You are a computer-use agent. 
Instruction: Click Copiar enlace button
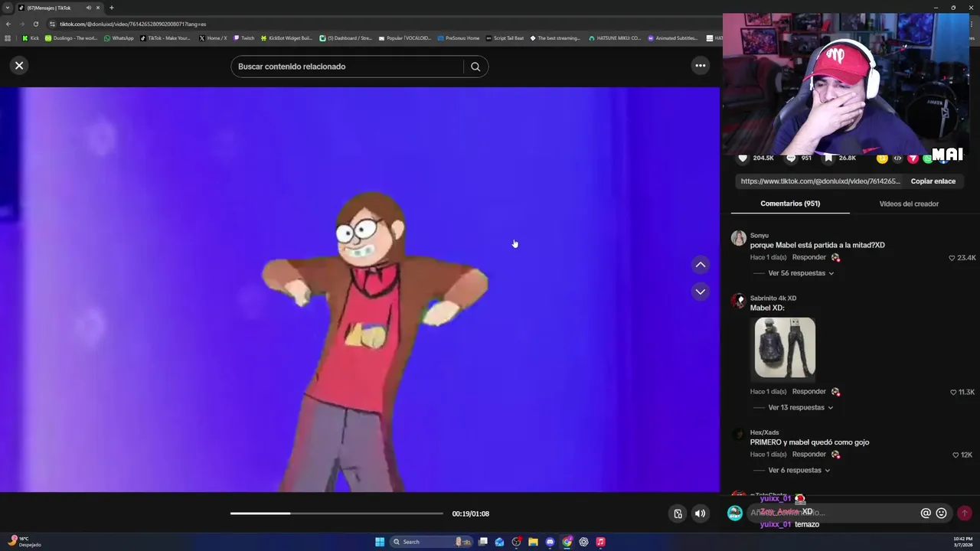click(933, 181)
